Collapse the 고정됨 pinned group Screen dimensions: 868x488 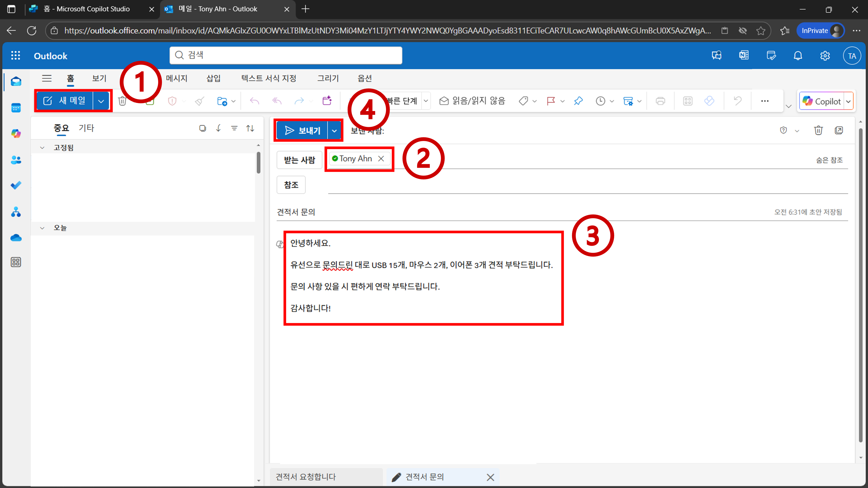[x=42, y=148]
